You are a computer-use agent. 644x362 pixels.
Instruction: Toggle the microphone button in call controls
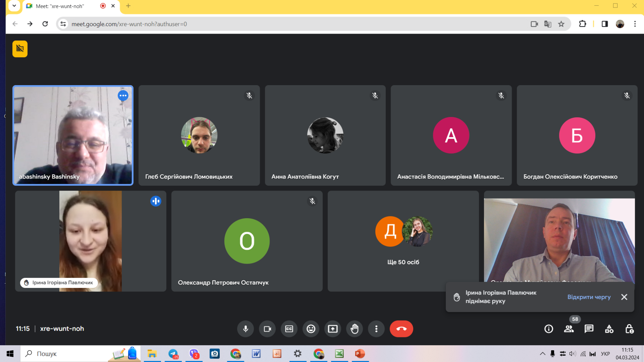[x=245, y=329]
